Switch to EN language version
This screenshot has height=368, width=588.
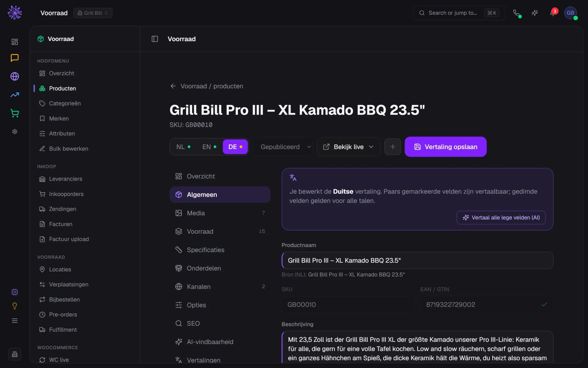pyautogui.click(x=209, y=147)
